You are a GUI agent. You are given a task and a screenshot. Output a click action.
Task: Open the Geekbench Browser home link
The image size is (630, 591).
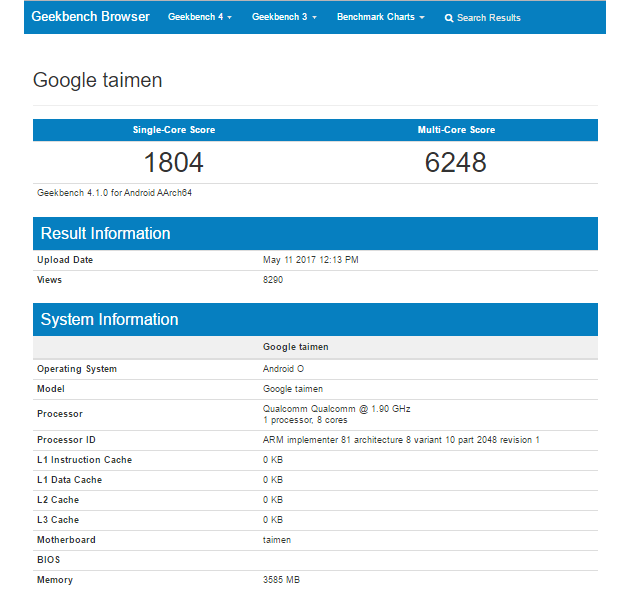click(x=90, y=16)
